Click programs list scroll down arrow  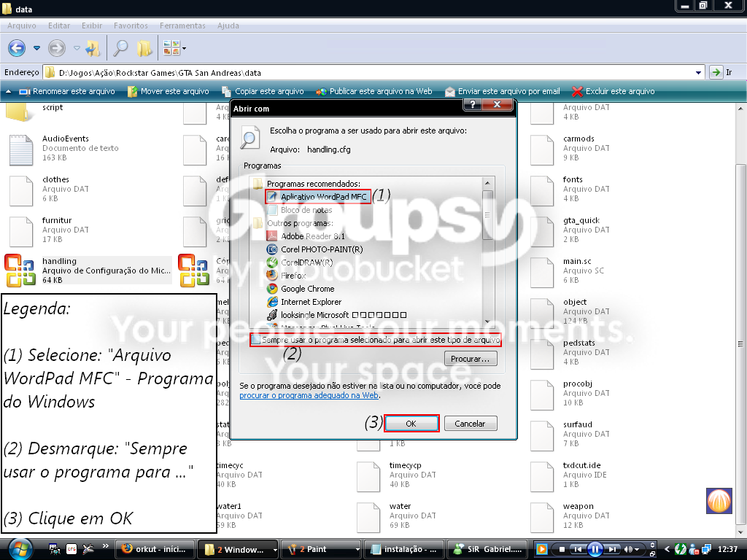click(487, 322)
